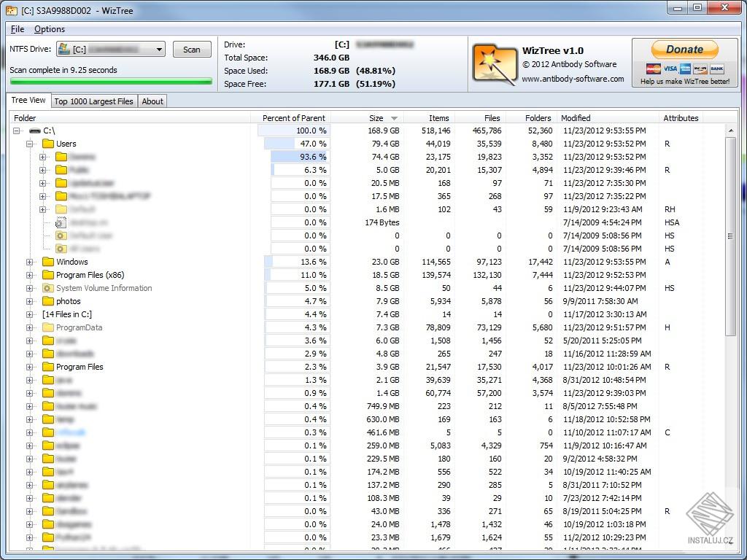
Task: Select the Windows folder icon
Action: [47, 262]
